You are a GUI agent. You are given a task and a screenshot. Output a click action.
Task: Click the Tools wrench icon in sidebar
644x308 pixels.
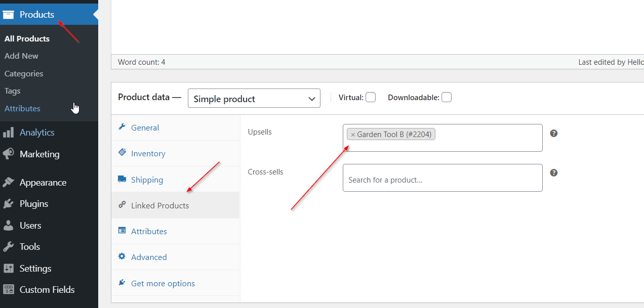coord(8,247)
